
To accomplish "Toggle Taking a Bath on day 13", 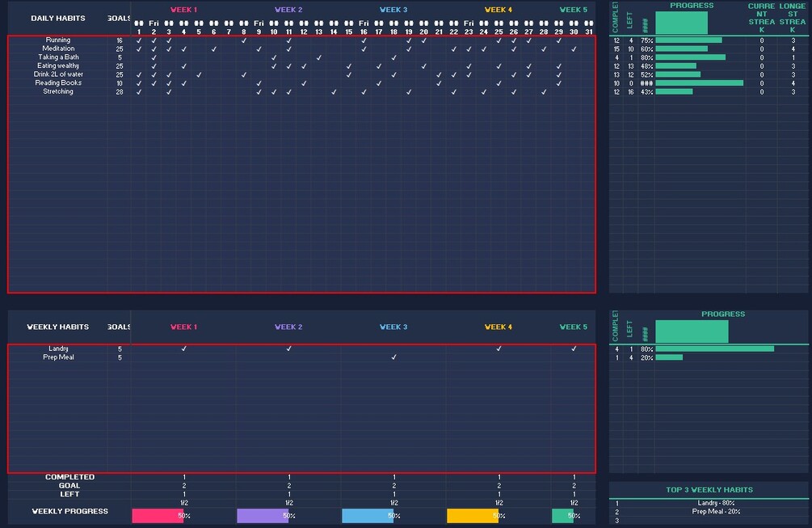I will coord(319,57).
